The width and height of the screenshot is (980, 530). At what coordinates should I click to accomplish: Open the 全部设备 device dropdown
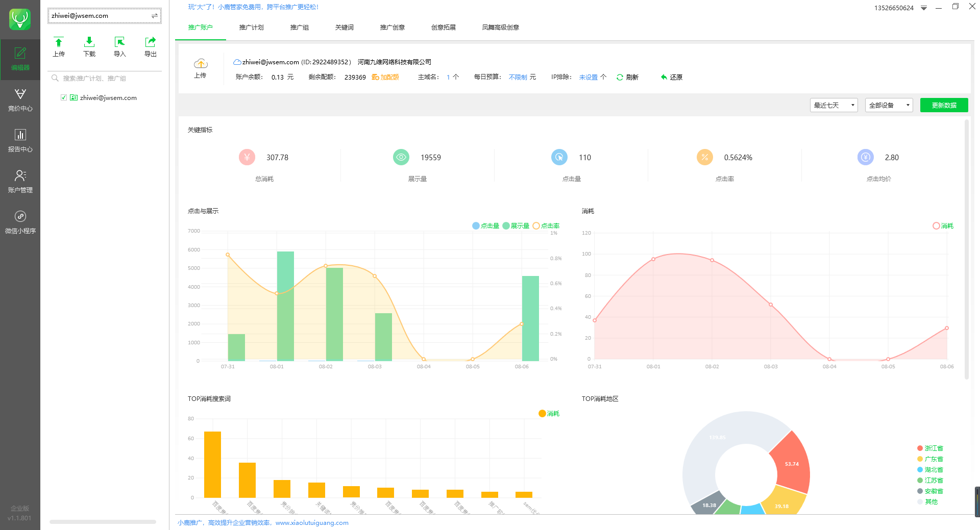coord(889,105)
